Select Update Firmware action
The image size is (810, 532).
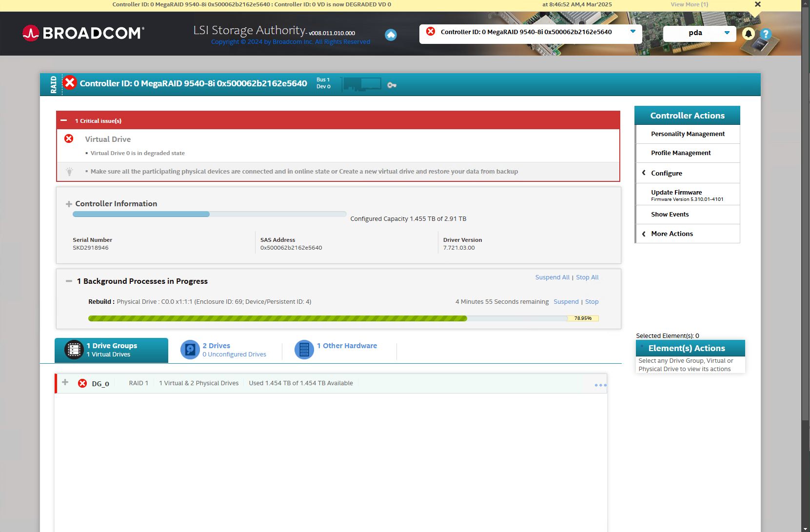[688, 195]
